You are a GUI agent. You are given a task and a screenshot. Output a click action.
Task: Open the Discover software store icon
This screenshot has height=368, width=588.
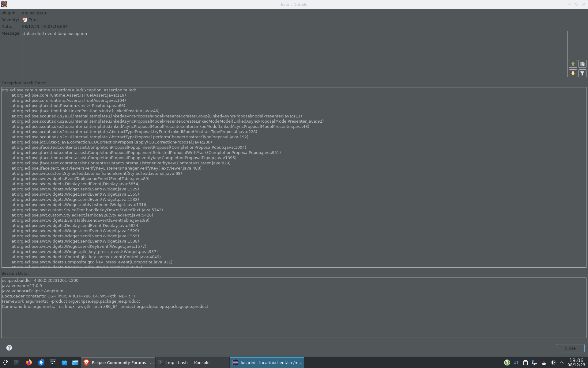[x=64, y=362]
